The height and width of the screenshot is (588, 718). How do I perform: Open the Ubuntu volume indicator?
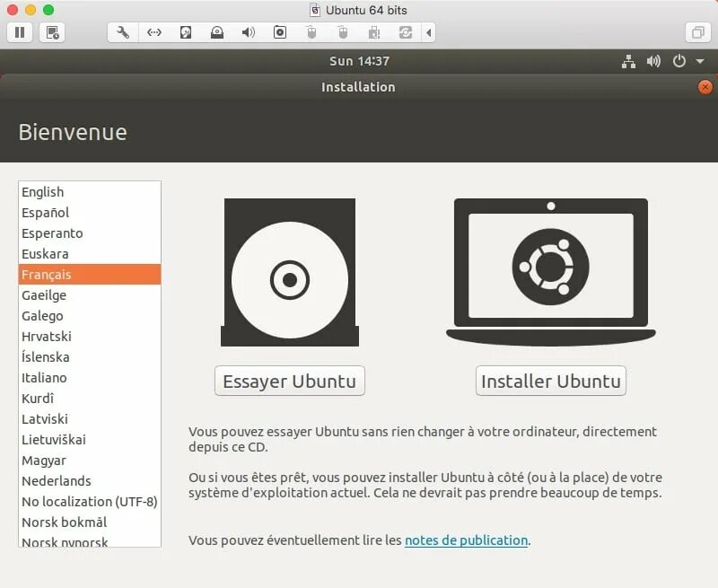click(x=653, y=61)
